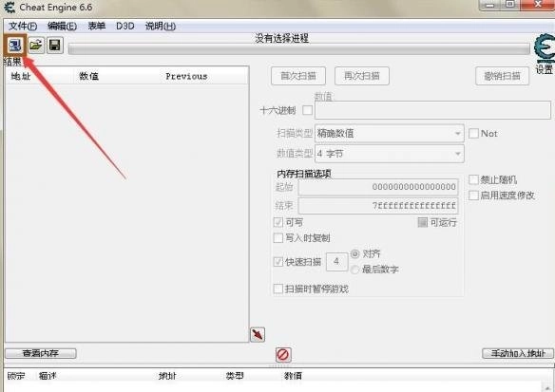Click the fast scan alignment value field
Screen dimensions: 555x392
336,262
